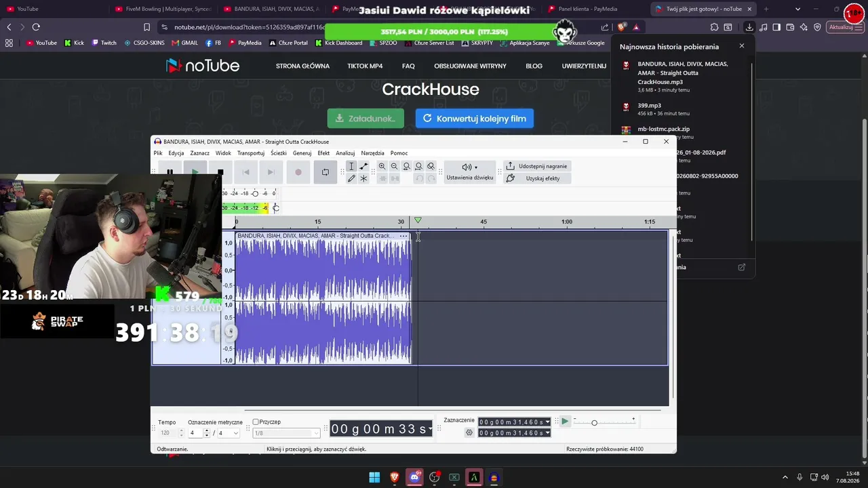Open the BLOG link on noTube
The image size is (868, 488).
click(x=534, y=66)
